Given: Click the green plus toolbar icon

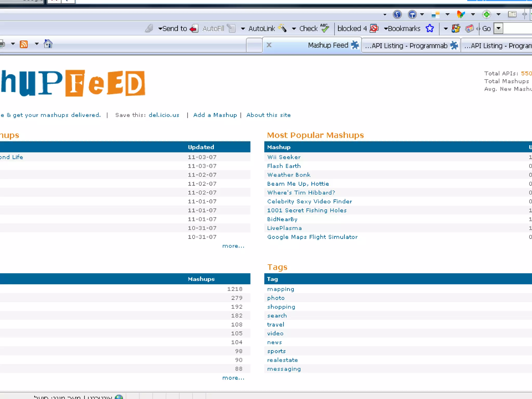Looking at the screenshot, I should click(486, 14).
